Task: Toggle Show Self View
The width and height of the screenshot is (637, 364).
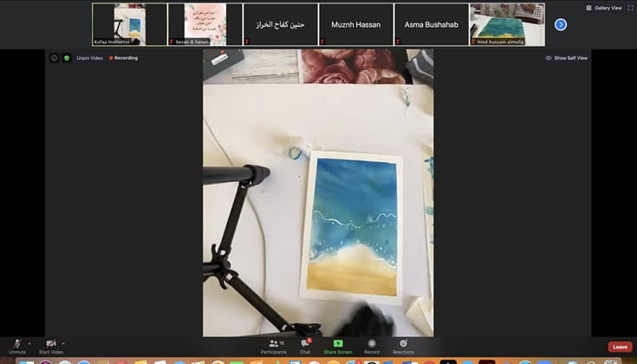Action: point(567,58)
